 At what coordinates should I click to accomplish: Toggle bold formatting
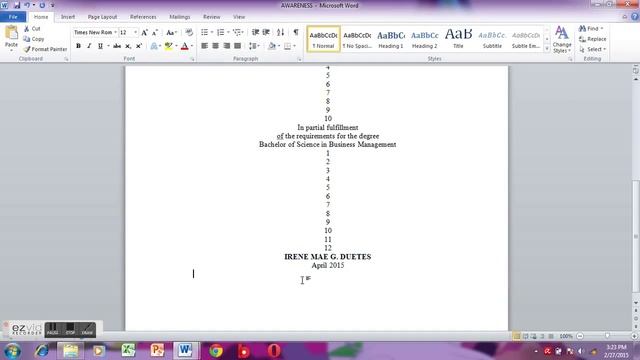point(78,46)
